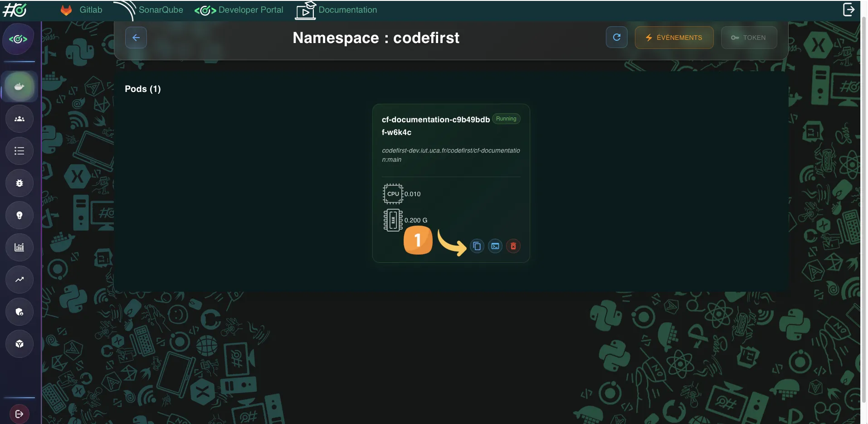Refresh the codefirst namespace view
Viewport: 868px width, 424px height.
(x=616, y=37)
